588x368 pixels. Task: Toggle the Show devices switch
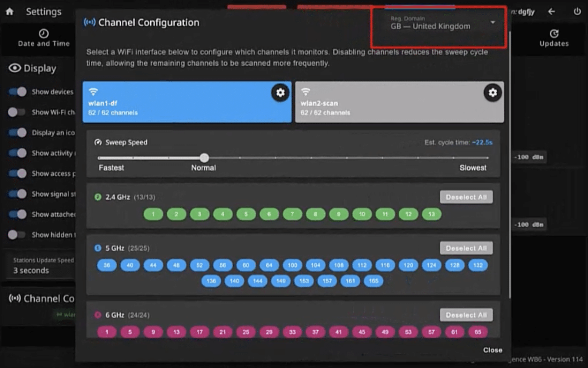17,92
